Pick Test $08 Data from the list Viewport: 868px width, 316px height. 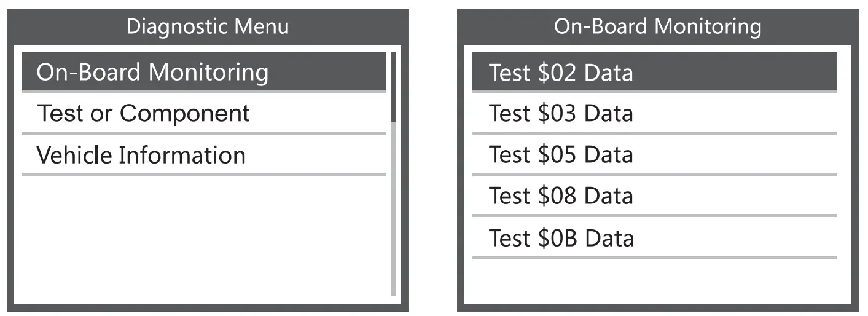[654, 196]
